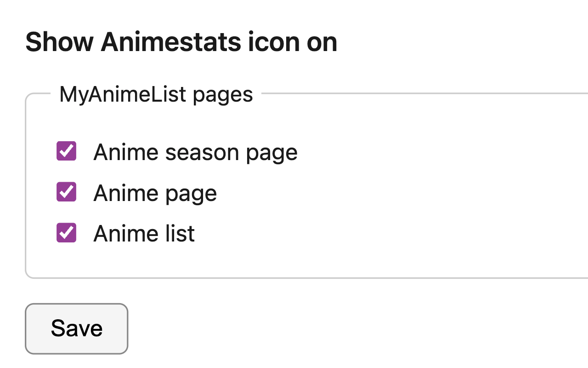The width and height of the screenshot is (588, 368).
Task: Click the white tick icon beside Anime list
Action: (66, 233)
